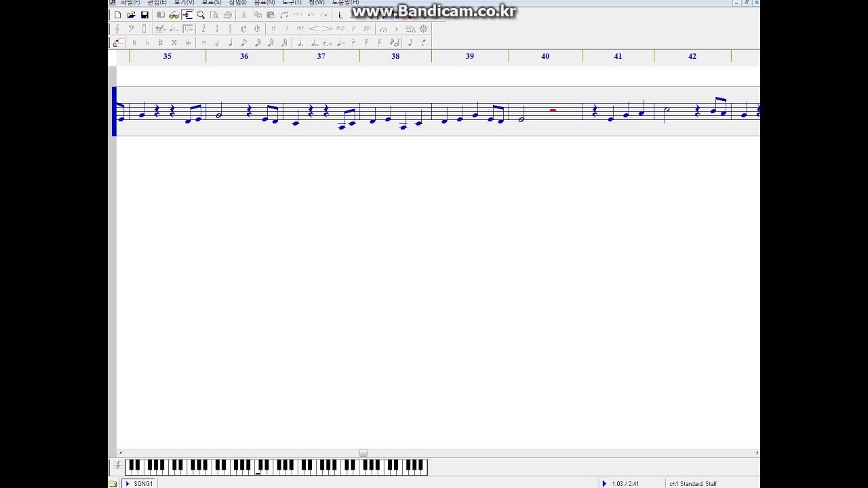Insert the sustain pedal mark
Viewport: 868px width, 488px height.
pos(410,28)
